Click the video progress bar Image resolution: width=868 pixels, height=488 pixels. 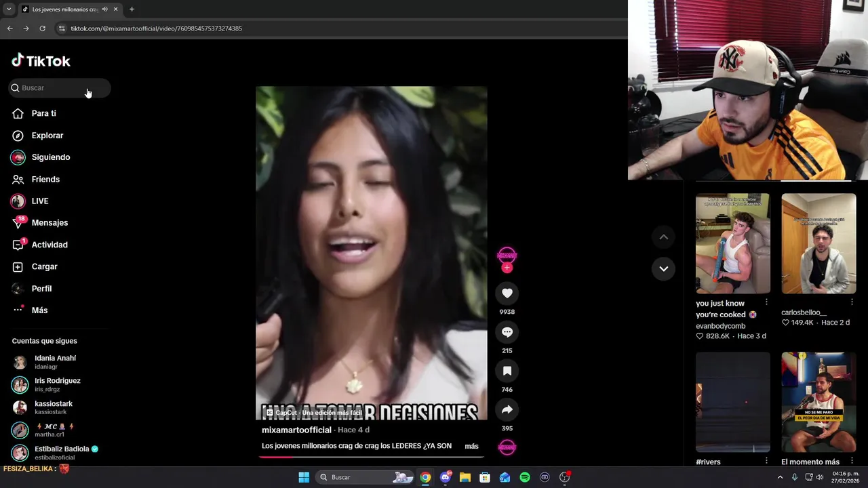(x=372, y=457)
